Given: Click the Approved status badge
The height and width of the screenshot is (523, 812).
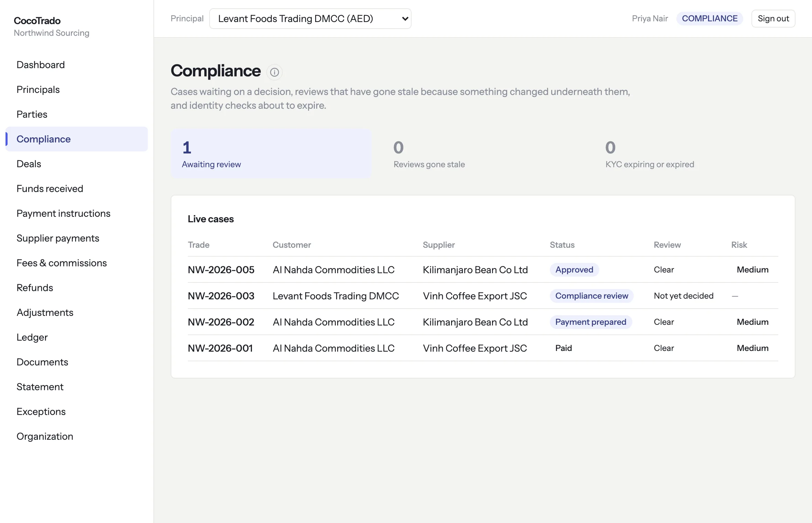Looking at the screenshot, I should coord(574,270).
